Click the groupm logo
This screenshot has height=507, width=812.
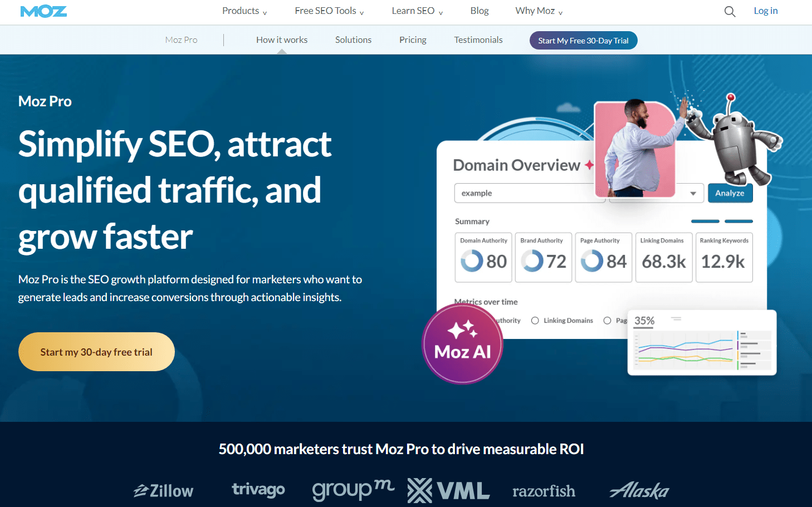coord(353,489)
